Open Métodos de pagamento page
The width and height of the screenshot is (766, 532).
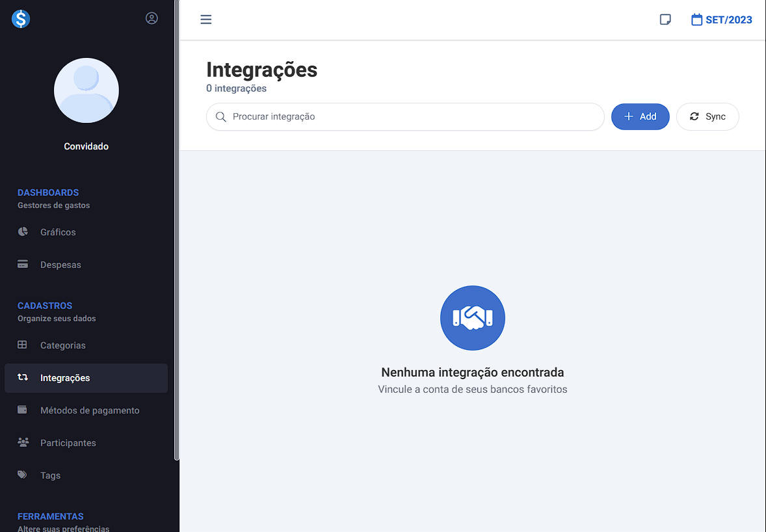[x=90, y=410]
